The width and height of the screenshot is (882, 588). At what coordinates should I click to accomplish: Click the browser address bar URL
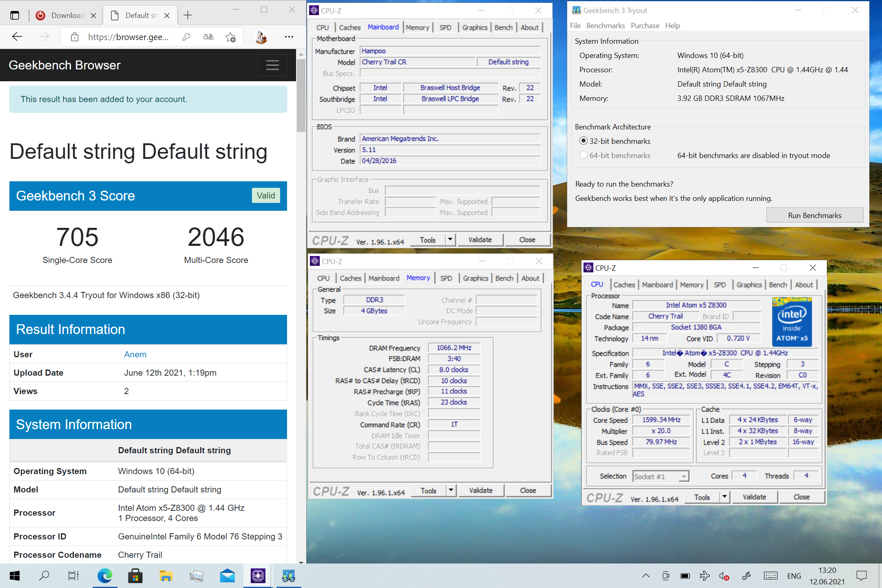(128, 37)
